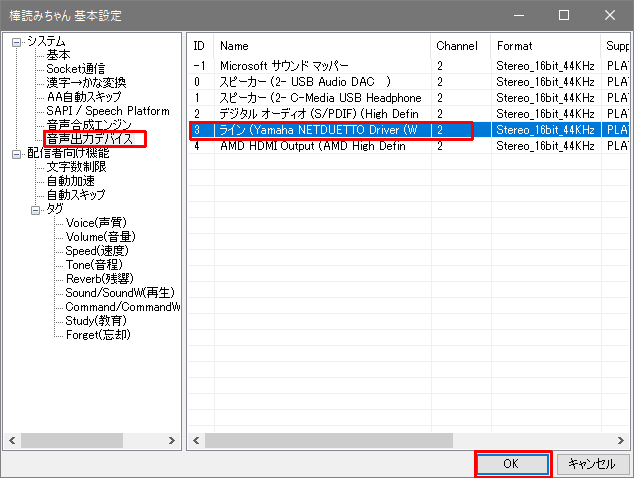Select the システム root node label
The image size is (634, 478).
[x=46, y=41]
